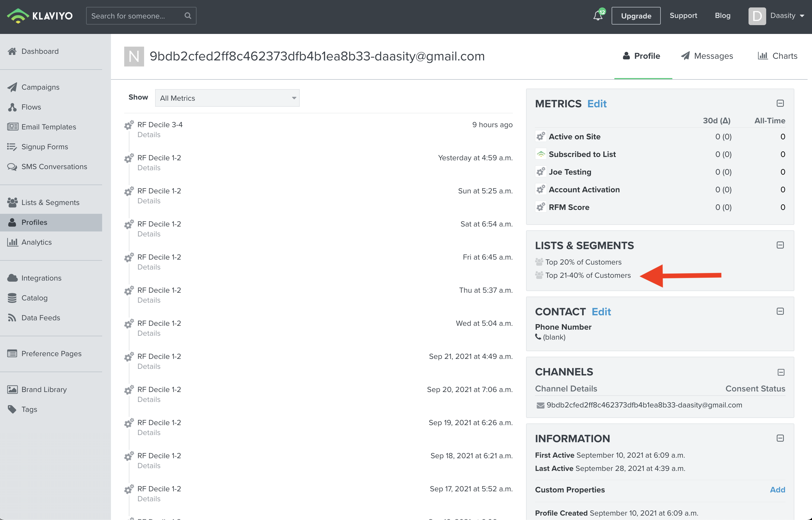Collapse the Metrics panel

point(780,103)
